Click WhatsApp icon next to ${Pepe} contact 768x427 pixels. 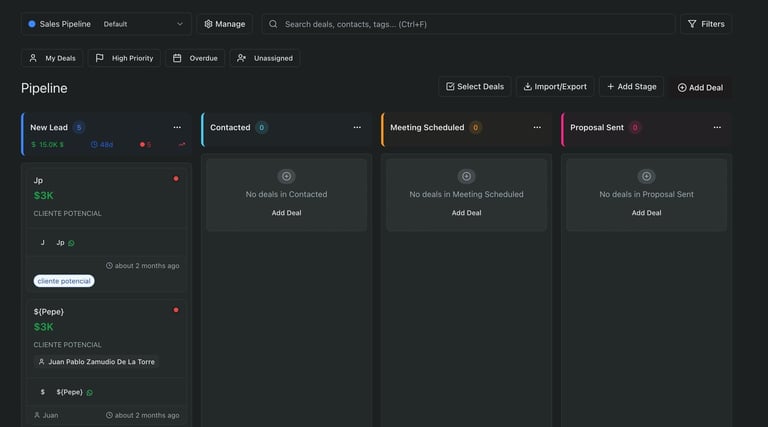[x=90, y=392]
